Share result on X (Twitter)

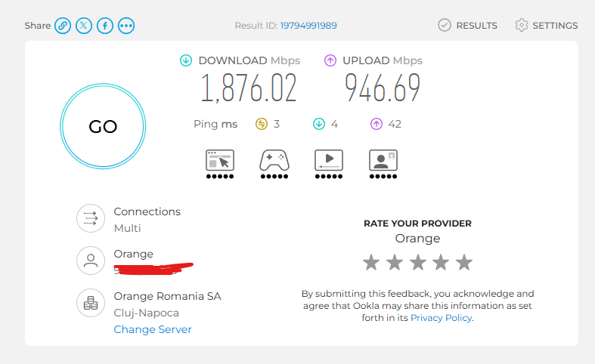(84, 26)
